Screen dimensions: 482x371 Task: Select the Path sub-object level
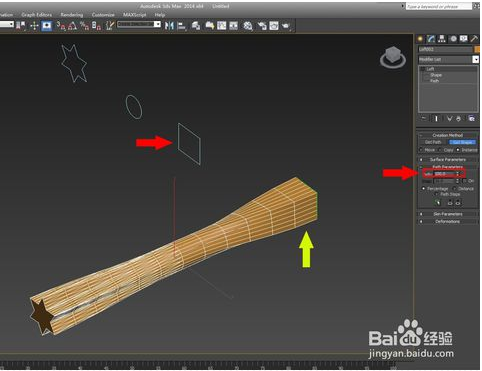[435, 81]
